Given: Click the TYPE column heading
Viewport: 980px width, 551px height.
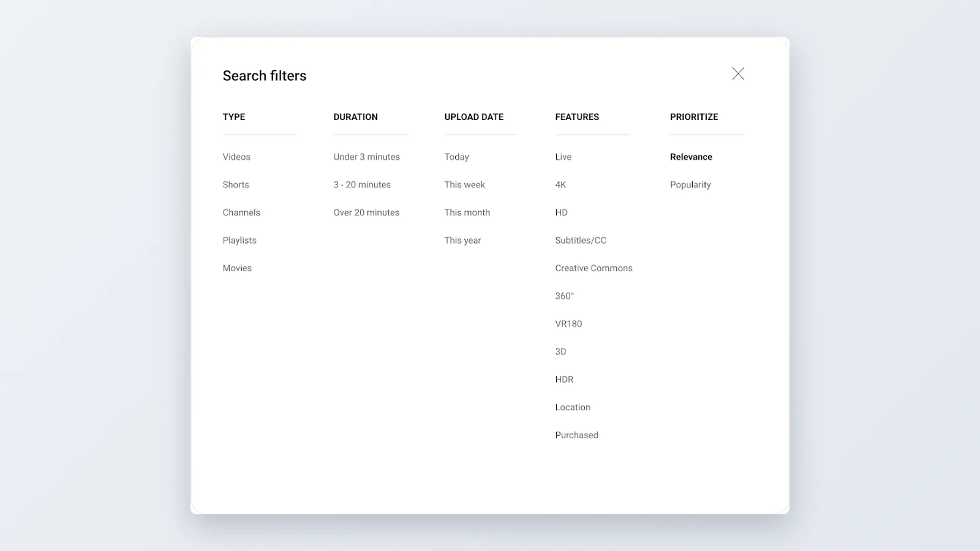Looking at the screenshot, I should click(x=233, y=117).
